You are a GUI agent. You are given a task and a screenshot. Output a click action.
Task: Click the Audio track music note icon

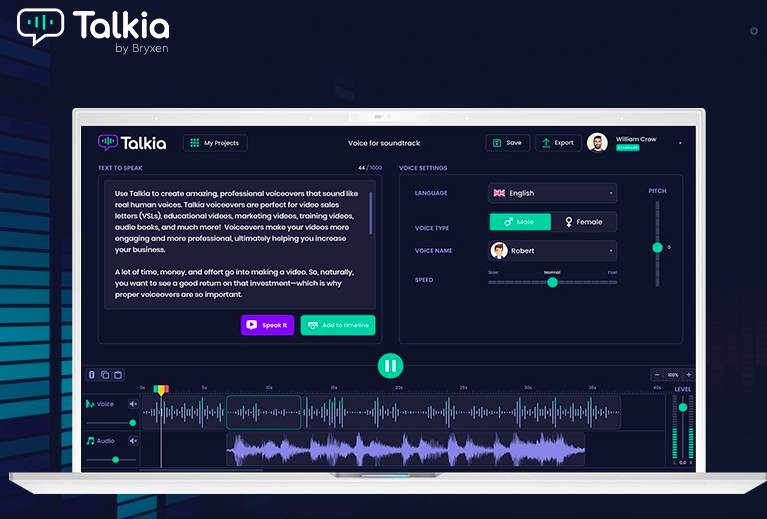coord(90,441)
